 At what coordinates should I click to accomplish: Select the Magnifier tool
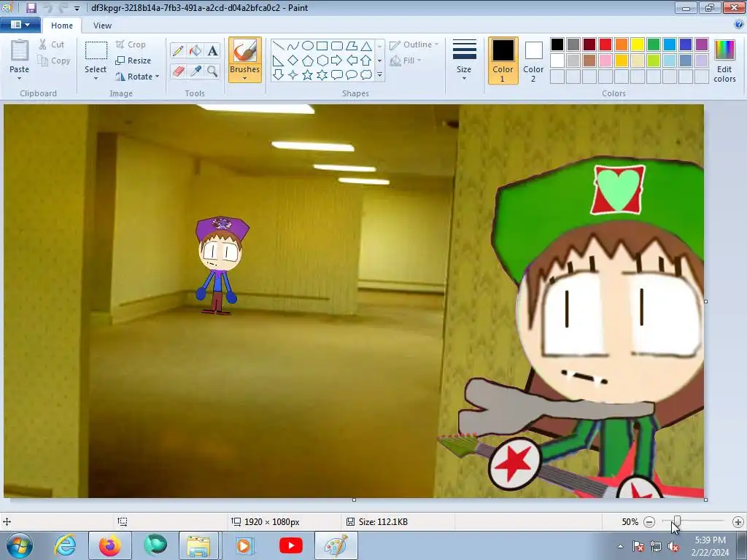pos(212,71)
